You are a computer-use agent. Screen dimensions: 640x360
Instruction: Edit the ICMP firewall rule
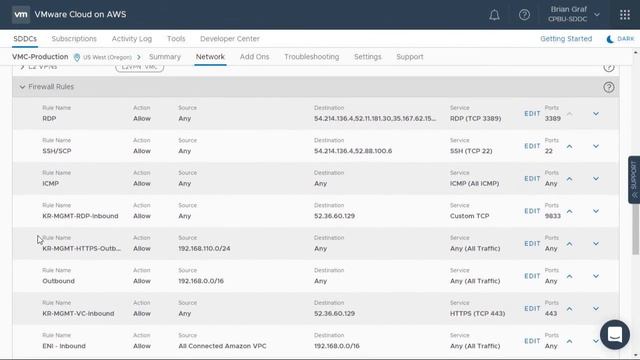tap(532, 179)
